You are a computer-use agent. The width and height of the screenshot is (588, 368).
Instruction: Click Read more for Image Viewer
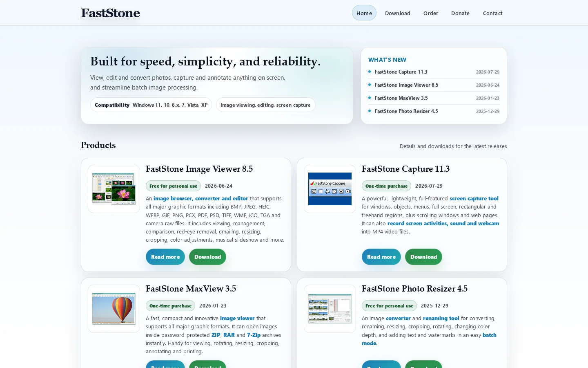coord(165,257)
